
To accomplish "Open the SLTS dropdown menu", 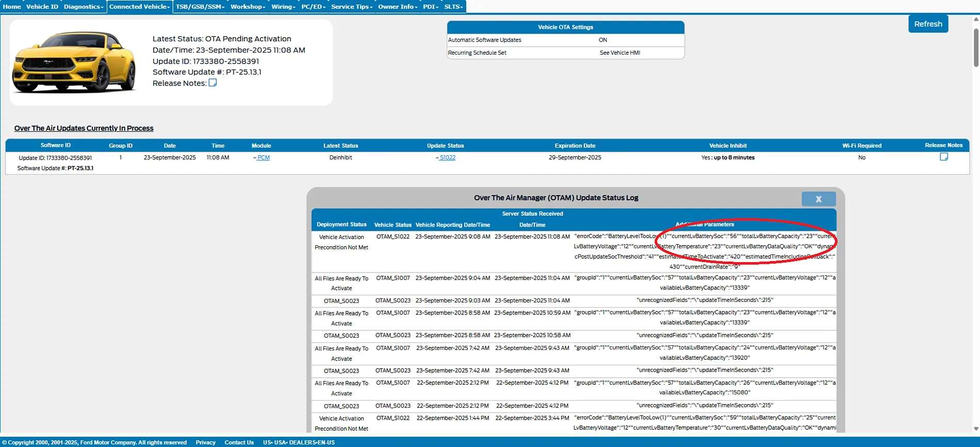I will click(x=453, y=7).
